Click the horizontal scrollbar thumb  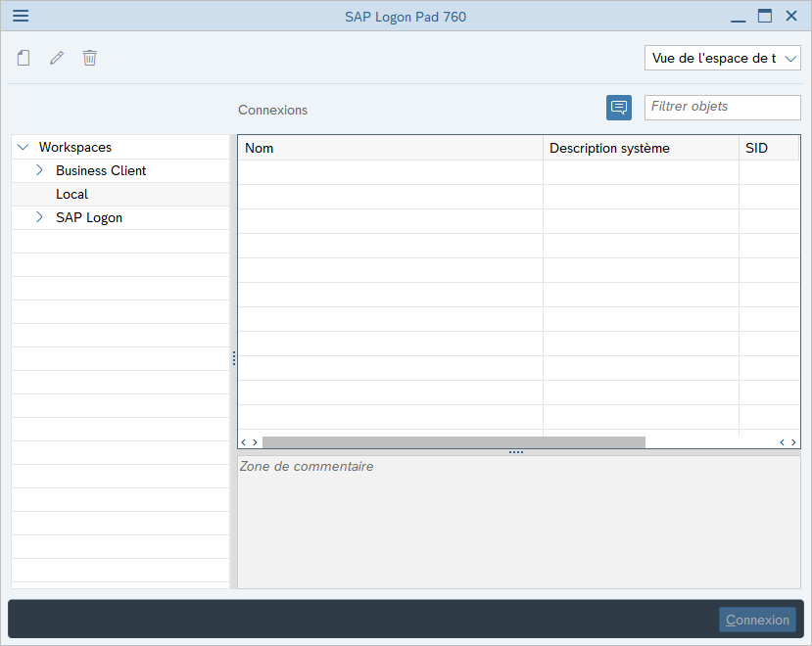tap(454, 442)
